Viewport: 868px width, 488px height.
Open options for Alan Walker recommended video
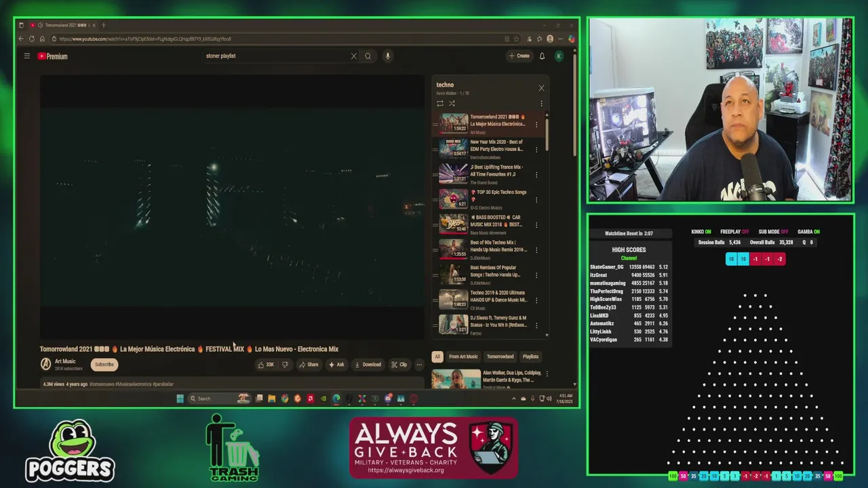tap(547, 373)
